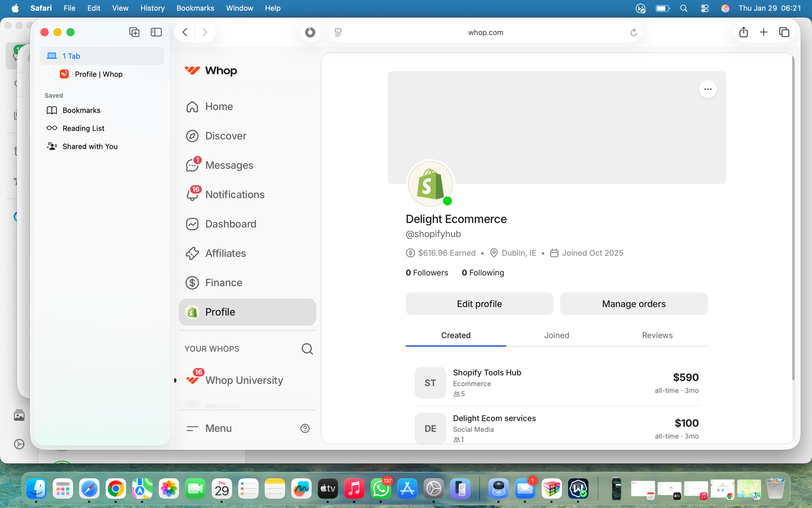Open Affiliates ticket icon
Viewport: 812px width, 508px height.
coord(192,253)
